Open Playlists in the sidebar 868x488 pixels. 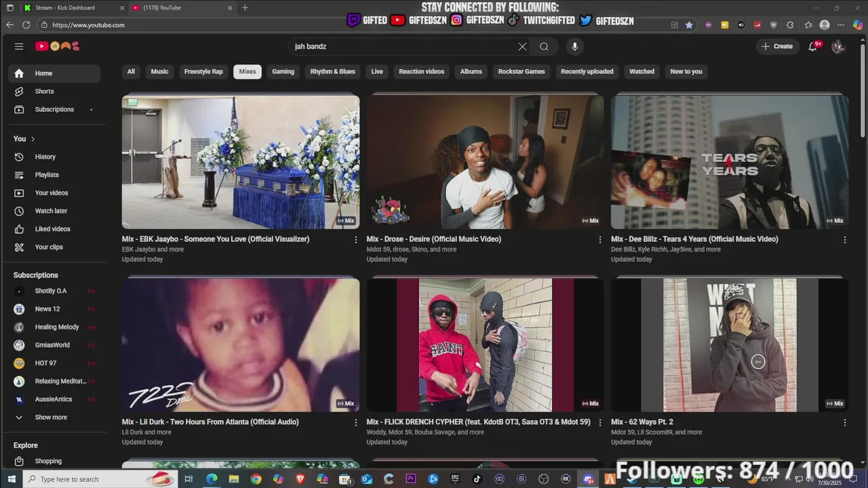click(54, 175)
